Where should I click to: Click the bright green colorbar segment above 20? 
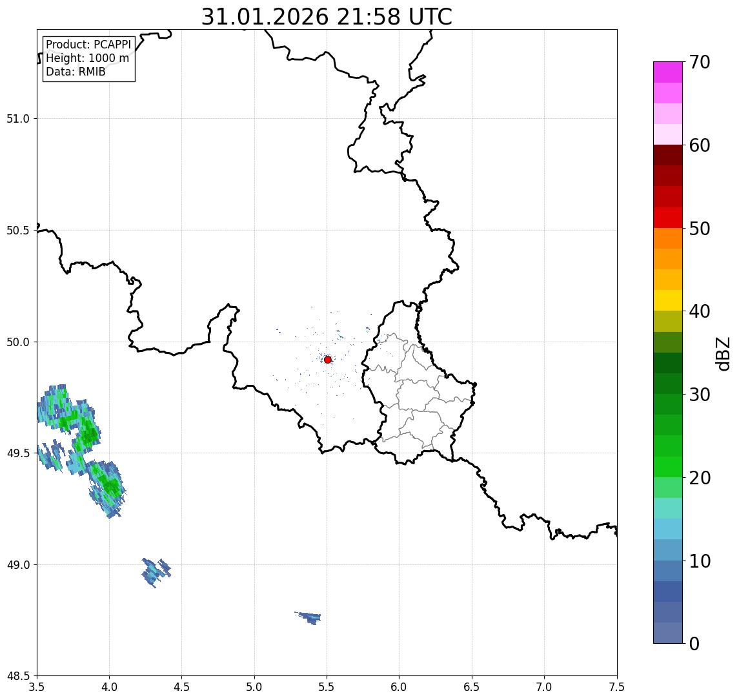pyautogui.click(x=668, y=467)
